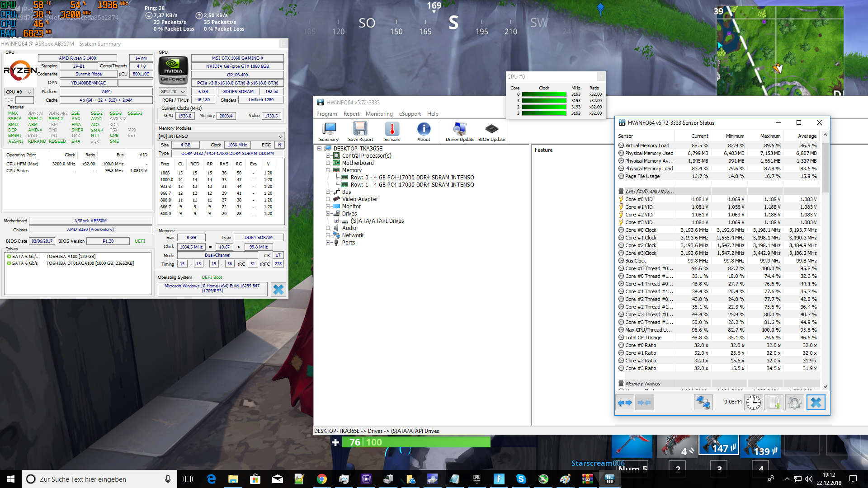Start logging with sheet-plus icon
The height and width of the screenshot is (488, 868).
(x=774, y=402)
